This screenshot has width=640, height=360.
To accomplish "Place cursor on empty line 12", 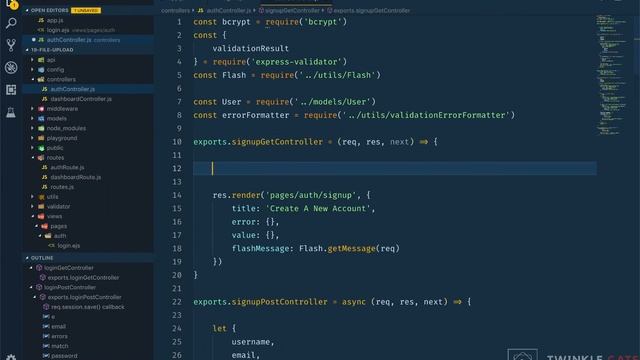I will [x=395, y=168].
